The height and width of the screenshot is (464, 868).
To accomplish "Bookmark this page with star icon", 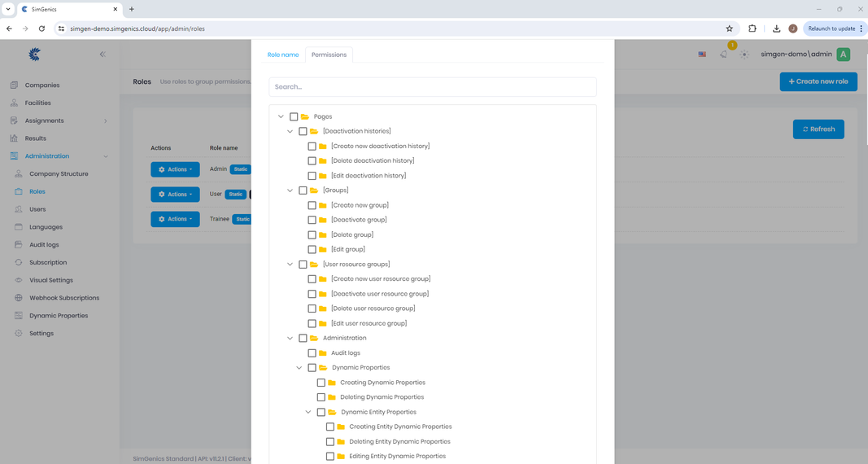I will click(730, 28).
